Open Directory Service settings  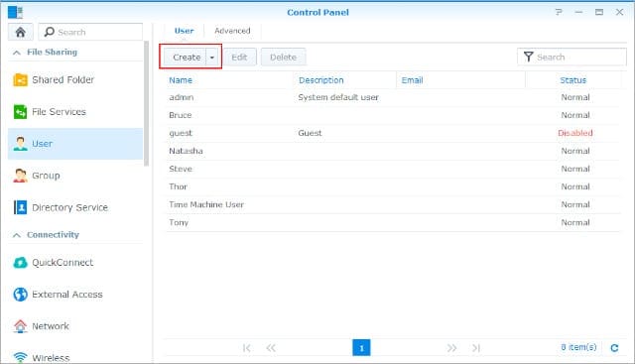(x=75, y=207)
